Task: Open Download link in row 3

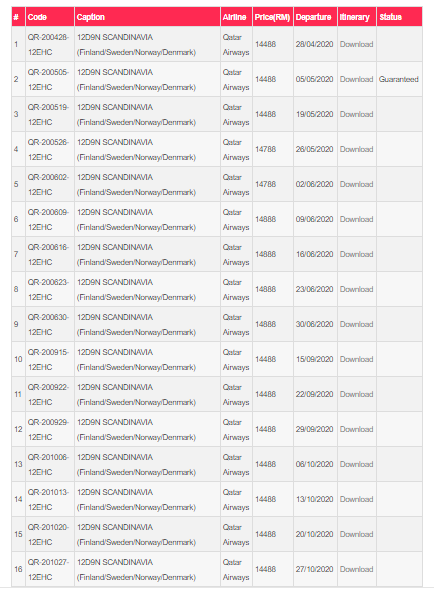Action: pyautogui.click(x=356, y=114)
